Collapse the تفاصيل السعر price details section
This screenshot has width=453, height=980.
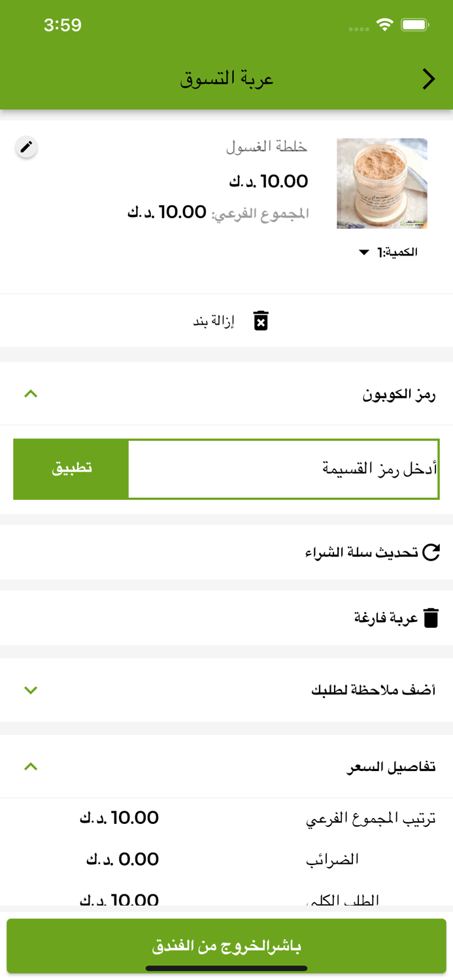point(29,766)
